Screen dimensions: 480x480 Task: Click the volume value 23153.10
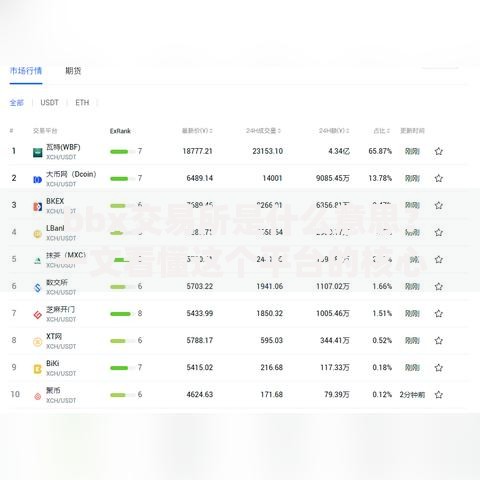tap(267, 151)
